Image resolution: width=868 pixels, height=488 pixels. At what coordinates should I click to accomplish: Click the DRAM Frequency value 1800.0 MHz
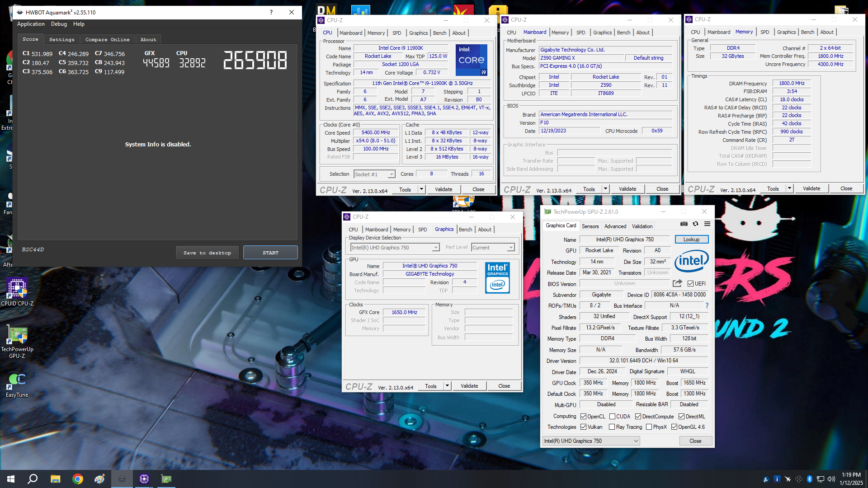(x=792, y=83)
